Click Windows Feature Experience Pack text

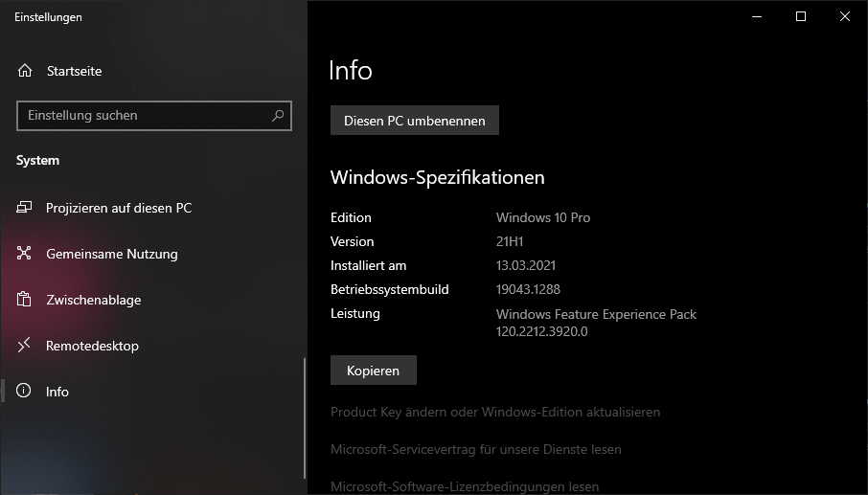click(596, 314)
